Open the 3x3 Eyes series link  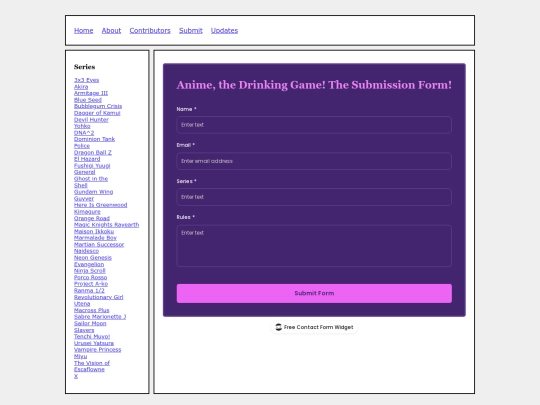[86, 80]
